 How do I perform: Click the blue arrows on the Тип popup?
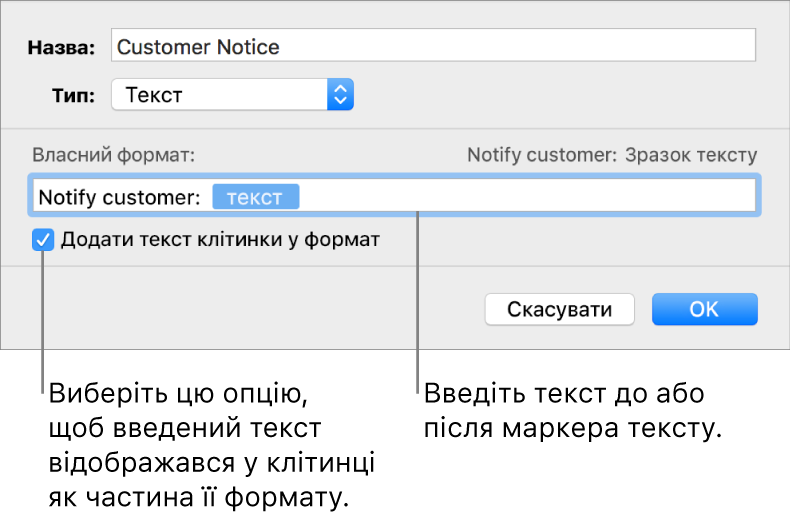(341, 96)
